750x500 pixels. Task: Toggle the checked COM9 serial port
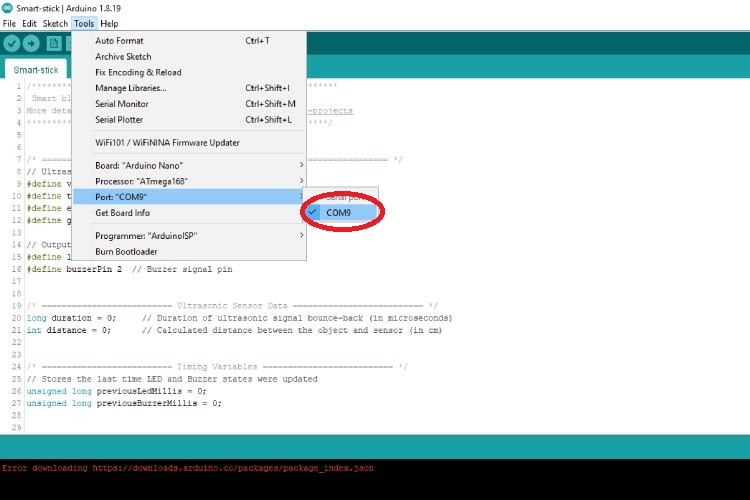341,212
